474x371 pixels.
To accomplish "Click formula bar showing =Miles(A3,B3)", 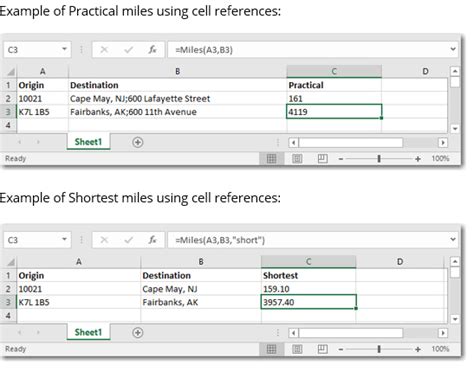I will click(308, 50).
